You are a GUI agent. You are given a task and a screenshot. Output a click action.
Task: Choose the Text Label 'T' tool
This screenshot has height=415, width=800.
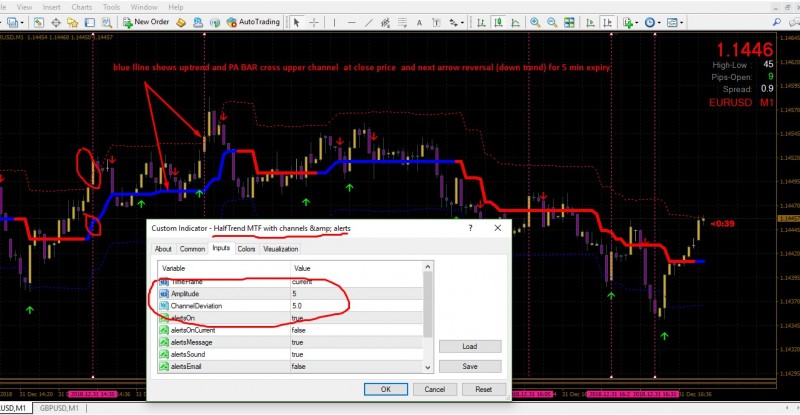coord(436,22)
